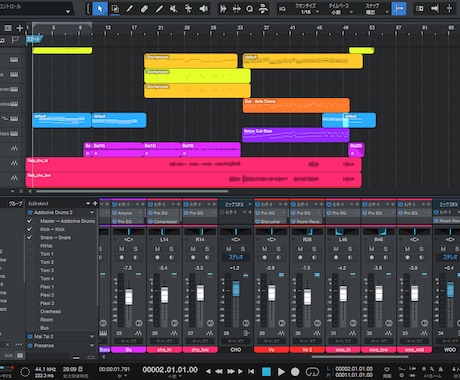Click the mixer horizontal scrollbar

[x=360, y=357]
